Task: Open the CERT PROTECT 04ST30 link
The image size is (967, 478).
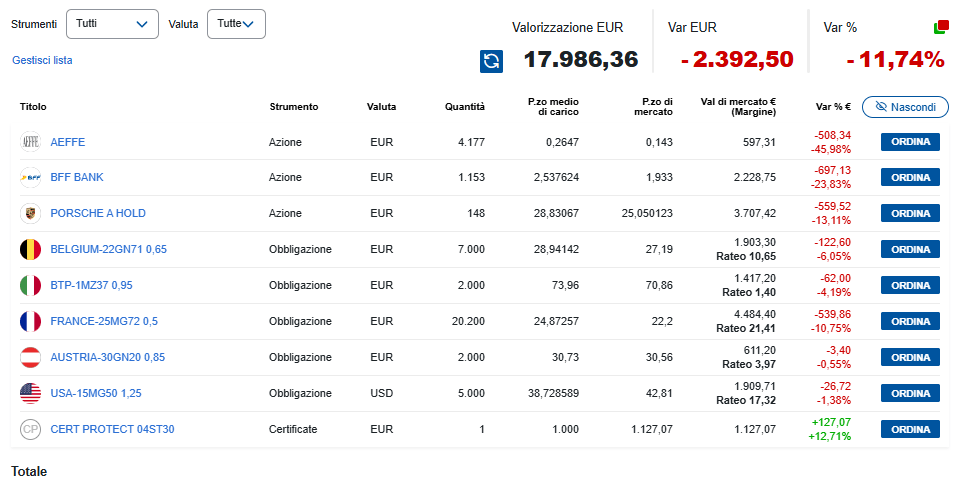Action: [x=112, y=429]
